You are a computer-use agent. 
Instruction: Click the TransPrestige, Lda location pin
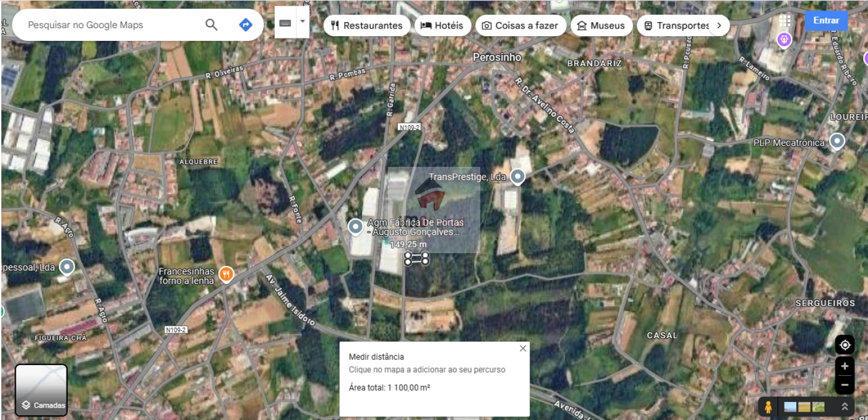pyautogui.click(x=517, y=176)
